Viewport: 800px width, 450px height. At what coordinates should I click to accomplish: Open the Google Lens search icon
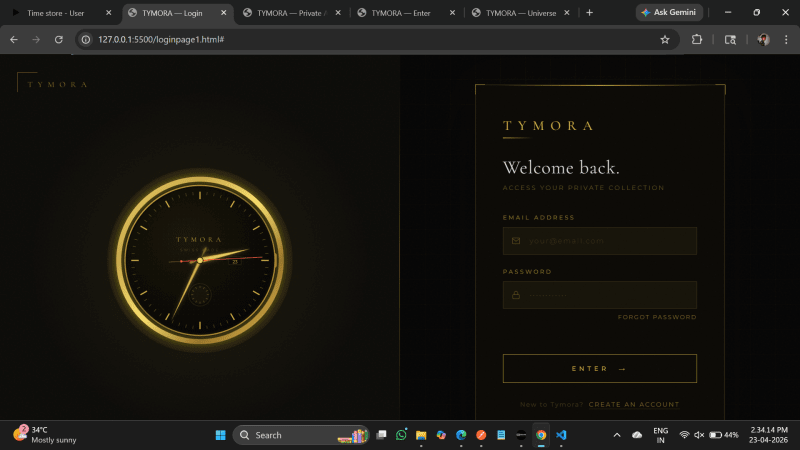pos(730,39)
